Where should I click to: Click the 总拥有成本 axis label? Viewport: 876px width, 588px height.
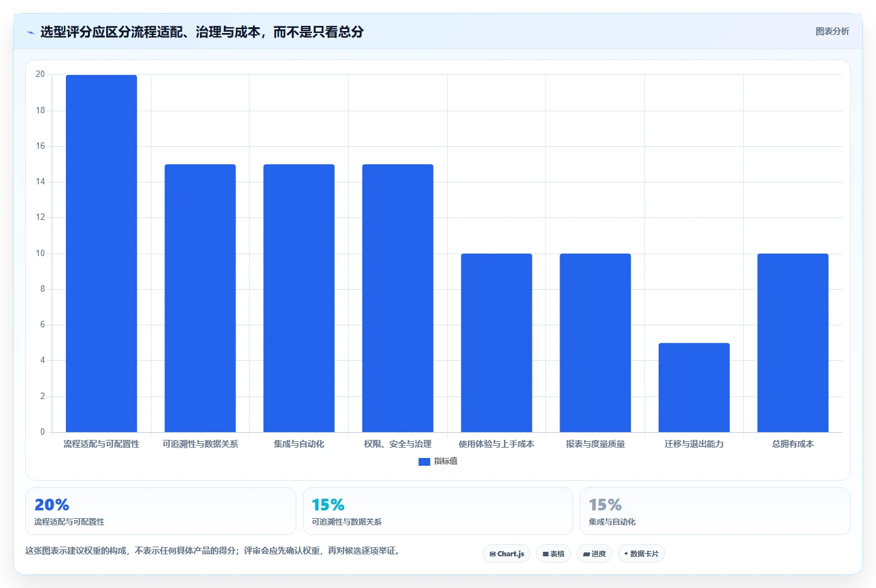(793, 444)
